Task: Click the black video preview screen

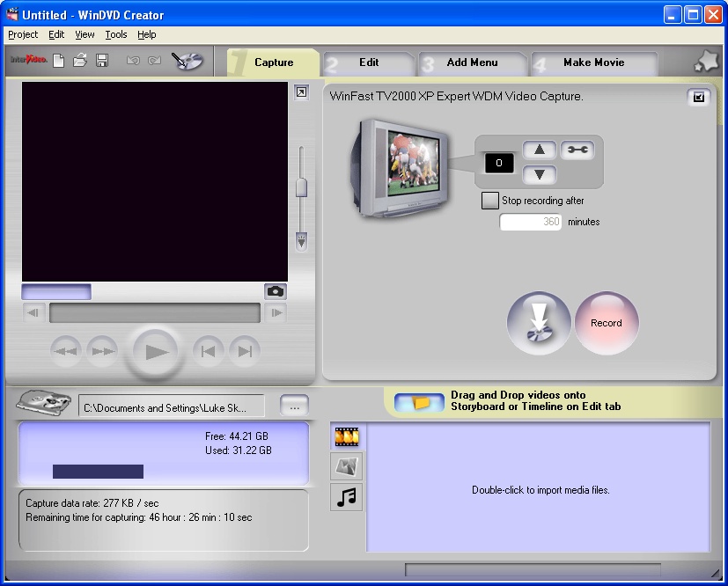Action: point(155,181)
